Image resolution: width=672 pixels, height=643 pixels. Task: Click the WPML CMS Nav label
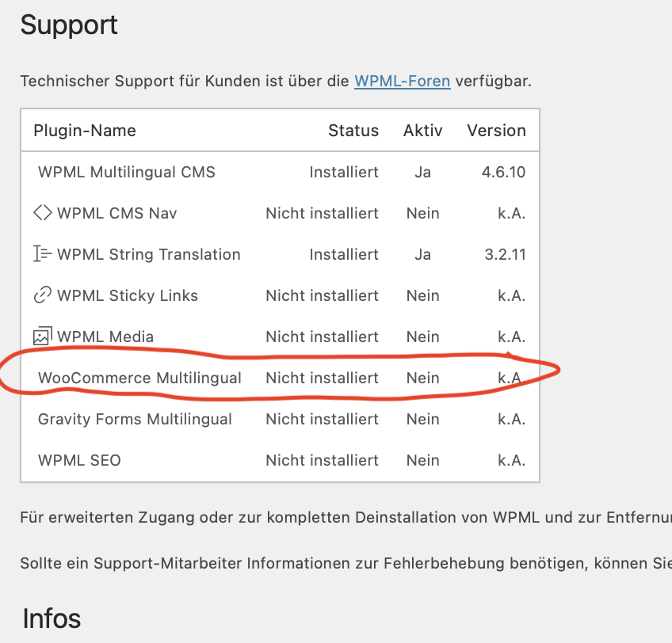(x=117, y=213)
